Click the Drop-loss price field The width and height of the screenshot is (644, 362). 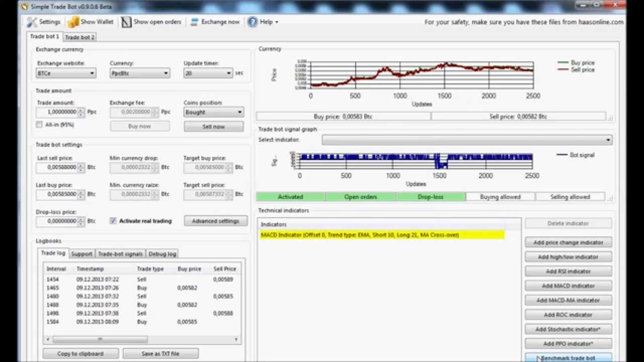coord(56,221)
